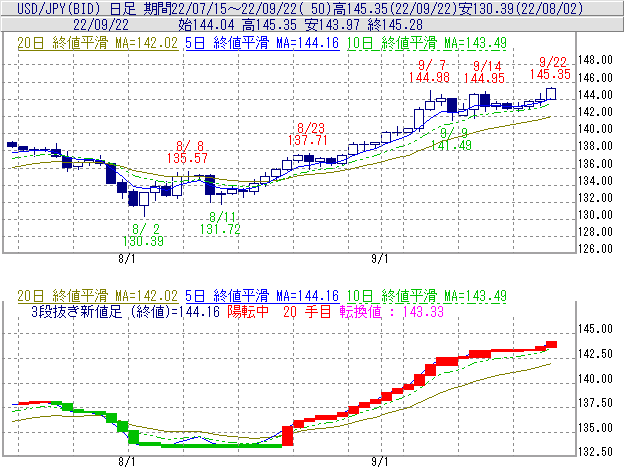The width and height of the screenshot is (624, 475).
Task: Click the last white candlestick for 9/22
Action: pyautogui.click(x=551, y=93)
